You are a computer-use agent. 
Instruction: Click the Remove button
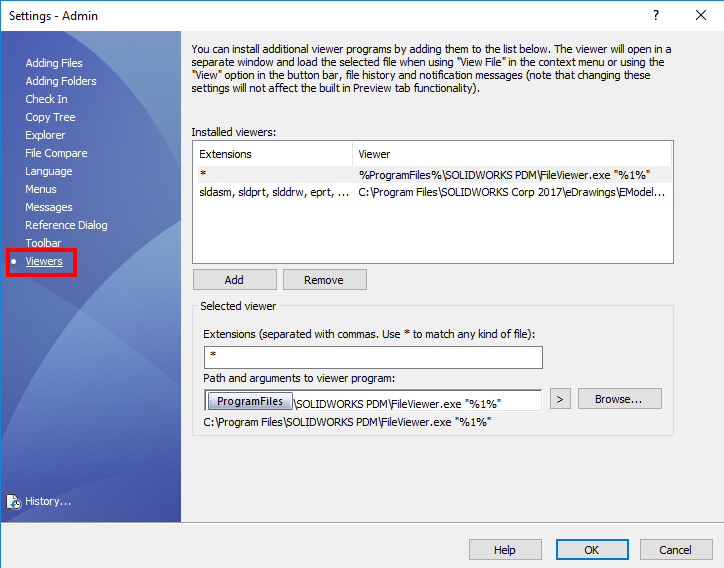[324, 280]
